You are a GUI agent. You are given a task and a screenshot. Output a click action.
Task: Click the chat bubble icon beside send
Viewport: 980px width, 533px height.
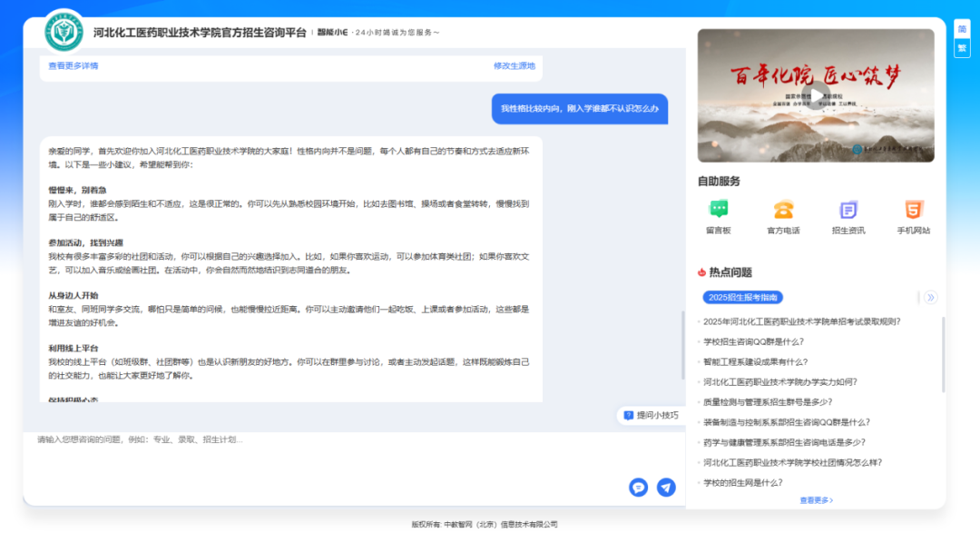click(638, 488)
